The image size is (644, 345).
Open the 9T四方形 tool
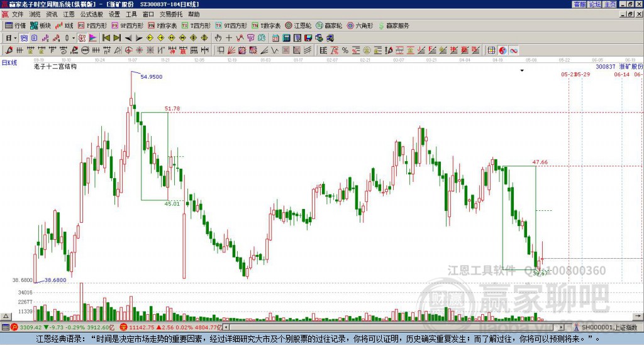[x=231, y=25]
